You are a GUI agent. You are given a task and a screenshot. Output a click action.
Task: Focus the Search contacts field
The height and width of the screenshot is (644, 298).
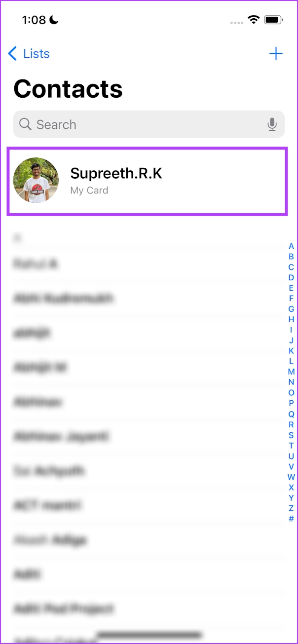[149, 124]
